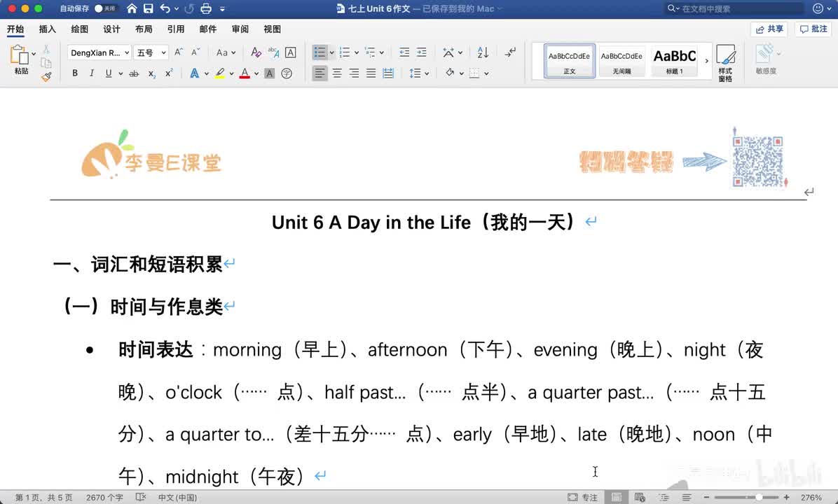Toggle italic formatting
Viewport: 838px width, 504px height.
pos(91,73)
